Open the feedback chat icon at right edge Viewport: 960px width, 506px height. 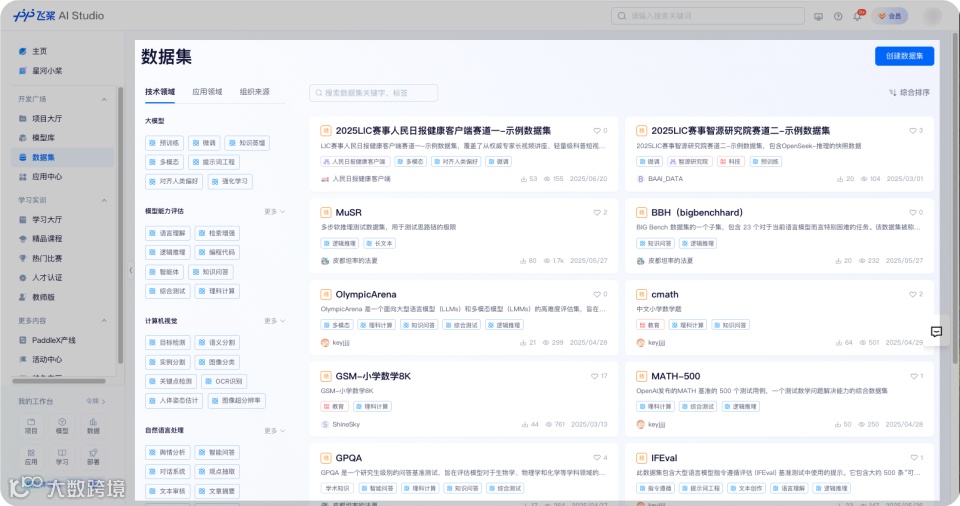pyautogui.click(x=936, y=332)
